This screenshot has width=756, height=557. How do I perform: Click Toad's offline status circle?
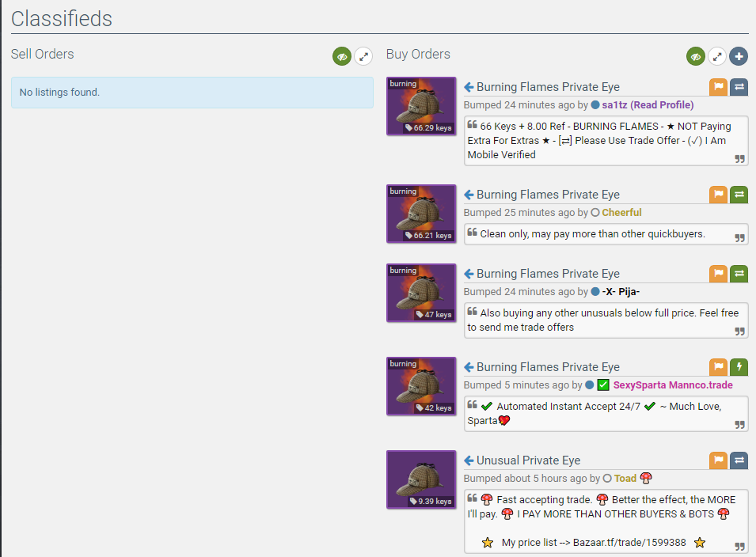point(607,479)
